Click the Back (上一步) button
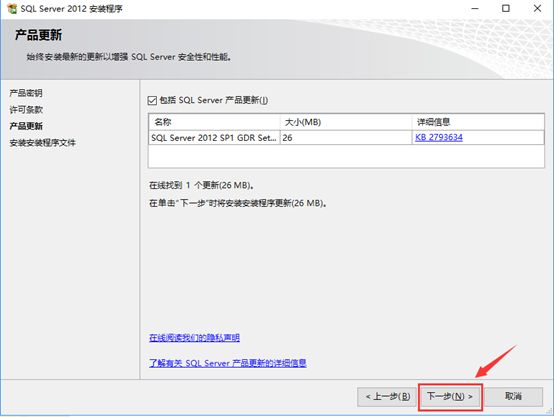Screen dimensions: 554x417 388,397
